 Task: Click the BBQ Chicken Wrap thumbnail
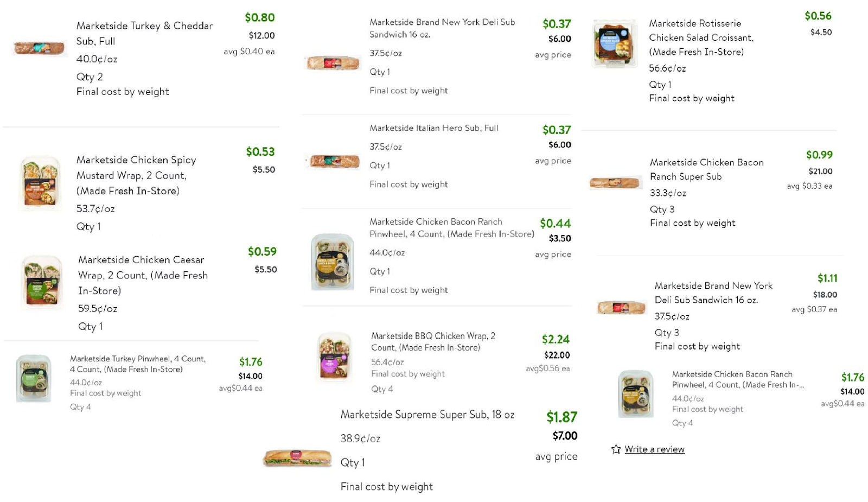coord(335,357)
